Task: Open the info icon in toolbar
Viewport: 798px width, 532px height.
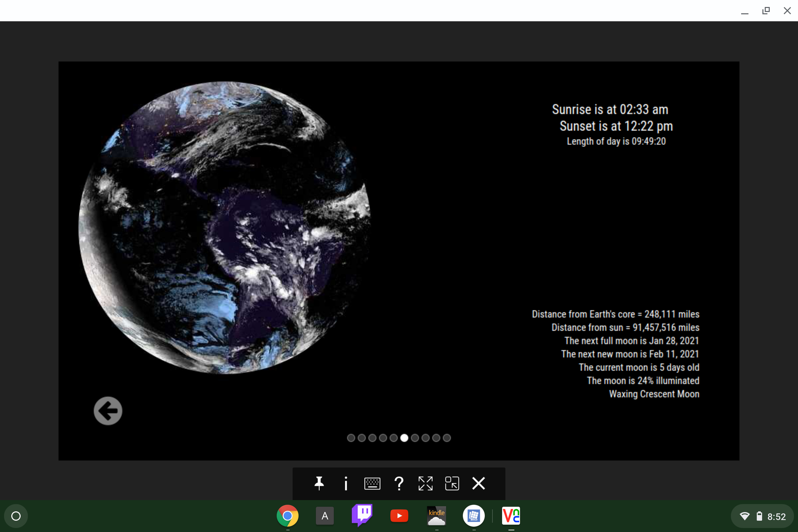Action: (346, 483)
